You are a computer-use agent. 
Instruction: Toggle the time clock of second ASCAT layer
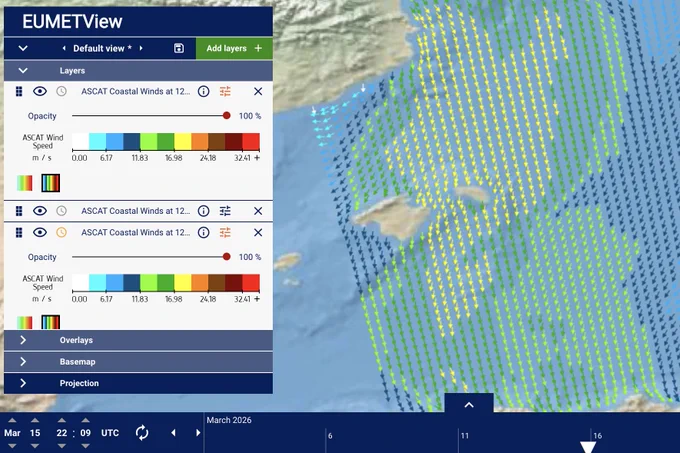(x=62, y=211)
